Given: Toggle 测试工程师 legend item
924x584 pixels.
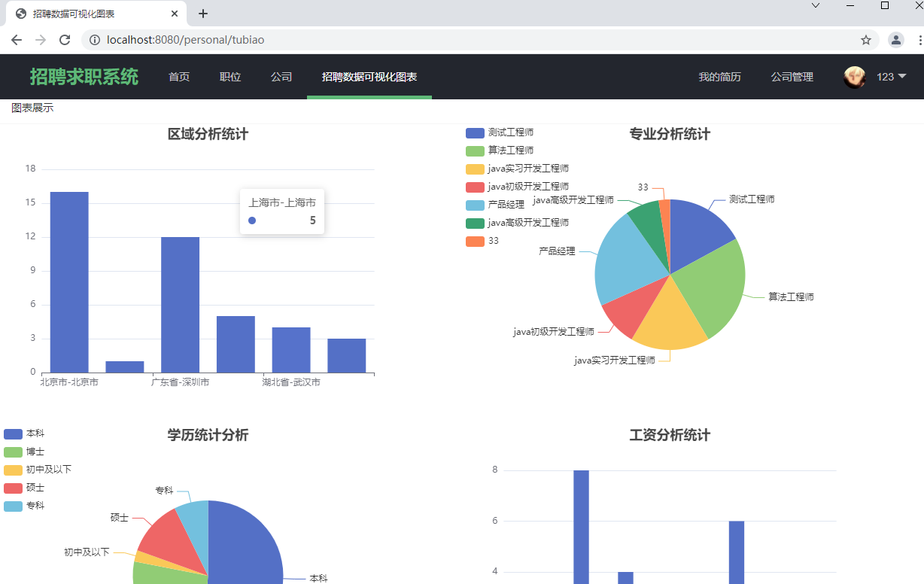Looking at the screenshot, I should (x=500, y=132).
